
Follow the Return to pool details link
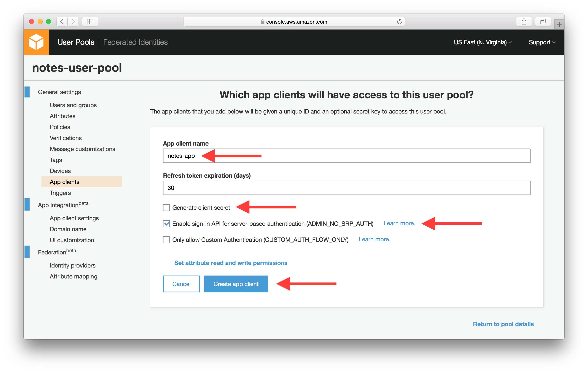coord(503,324)
